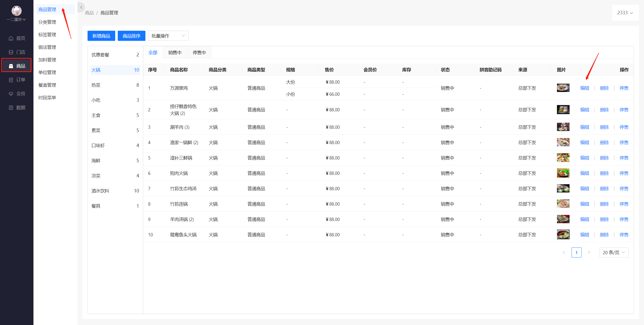Open the 门店 store icon in sidebar
644x325 pixels.
[x=11, y=52]
